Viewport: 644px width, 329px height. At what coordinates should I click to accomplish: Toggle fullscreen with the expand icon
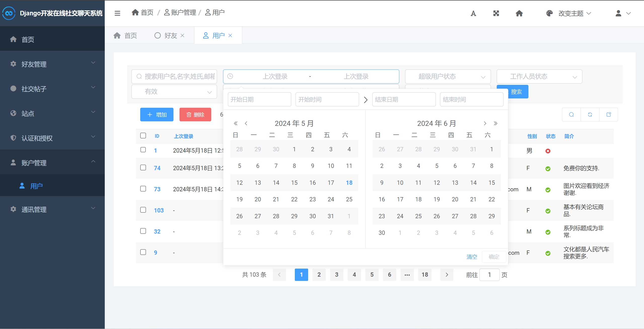(496, 13)
